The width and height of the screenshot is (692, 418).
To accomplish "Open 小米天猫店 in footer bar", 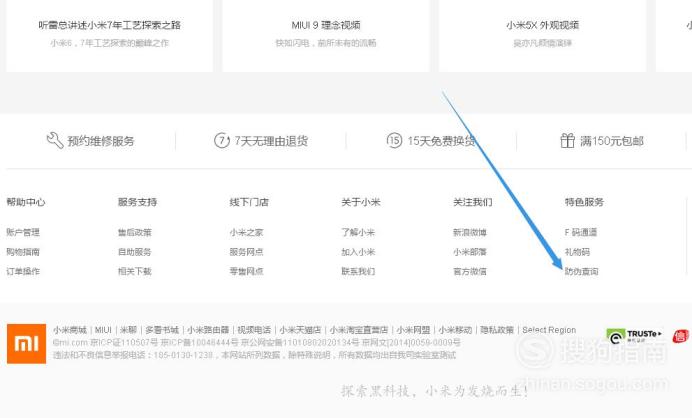I will (x=300, y=330).
